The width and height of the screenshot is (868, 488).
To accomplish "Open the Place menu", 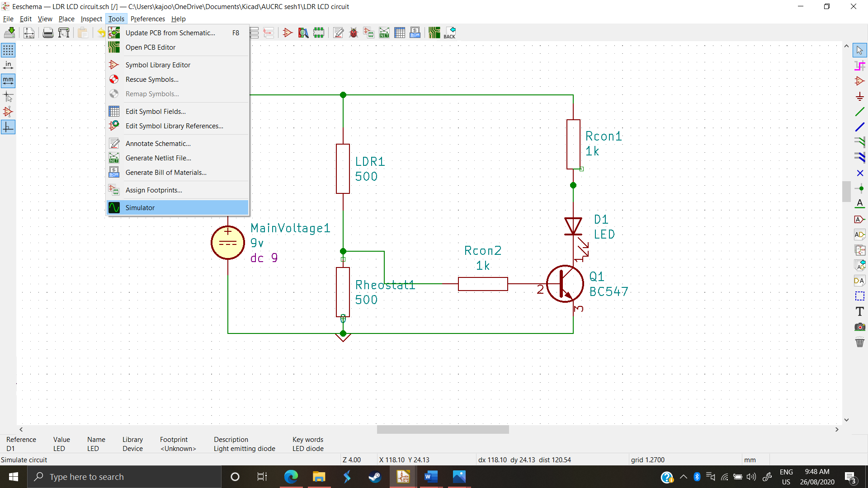I will (x=66, y=19).
